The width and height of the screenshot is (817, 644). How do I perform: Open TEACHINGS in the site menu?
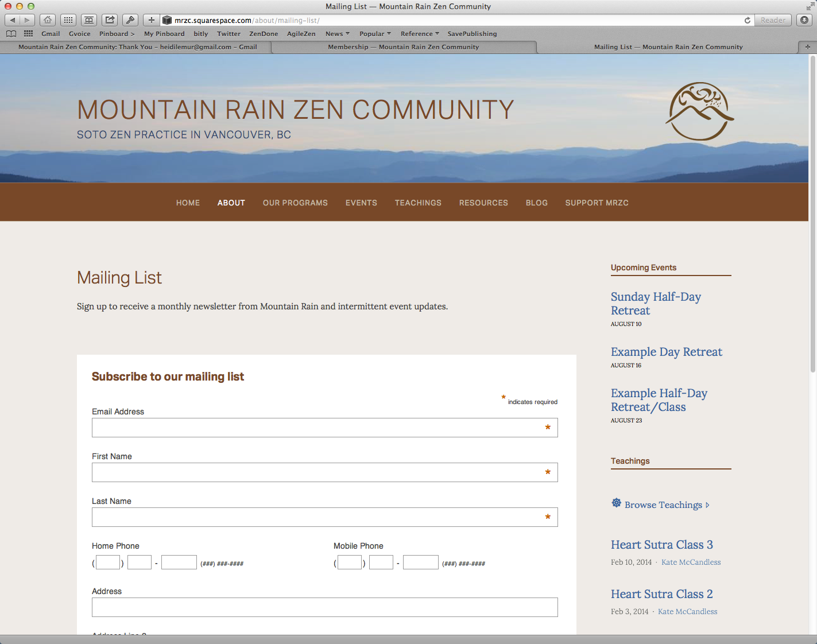click(x=418, y=203)
